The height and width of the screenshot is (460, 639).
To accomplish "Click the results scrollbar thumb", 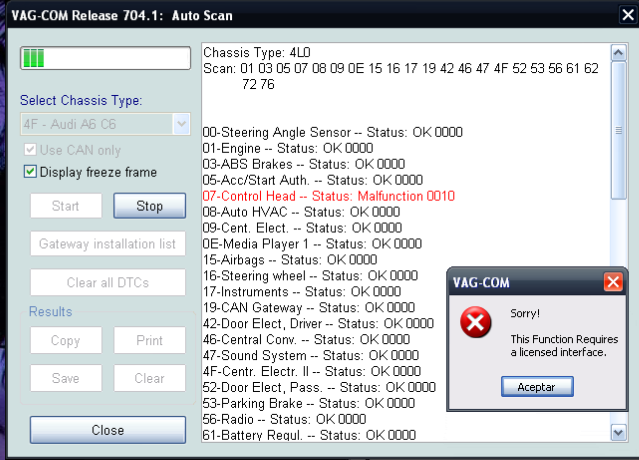I will coord(619,130).
